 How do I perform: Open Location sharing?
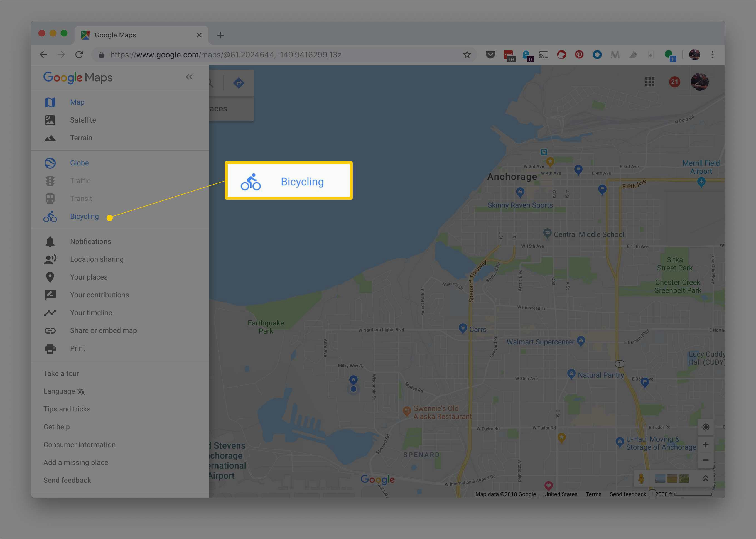point(97,259)
